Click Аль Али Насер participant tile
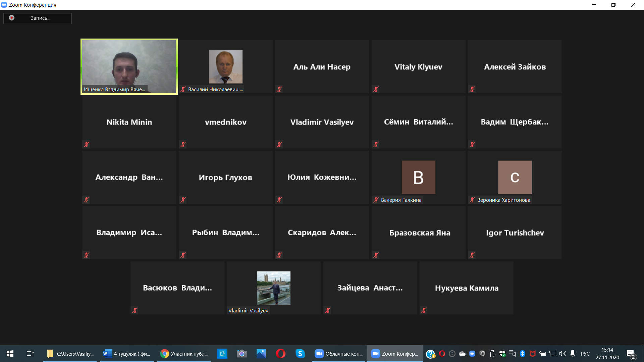This screenshot has height=362, width=644. tap(322, 67)
